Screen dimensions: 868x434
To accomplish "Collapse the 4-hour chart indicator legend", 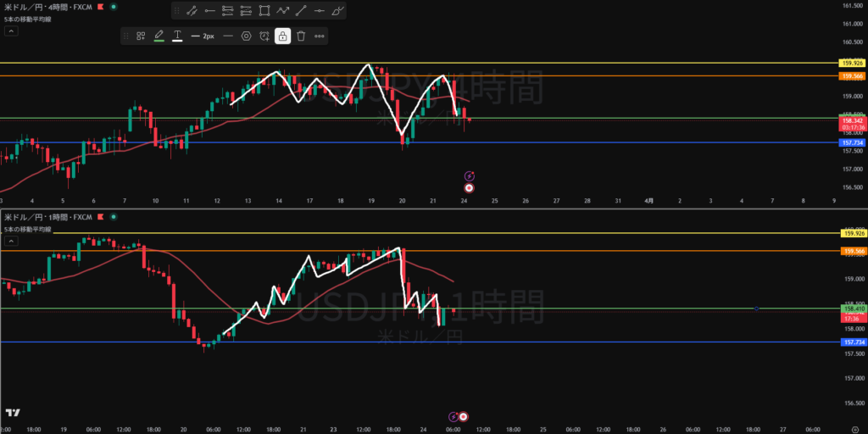I will click(11, 31).
